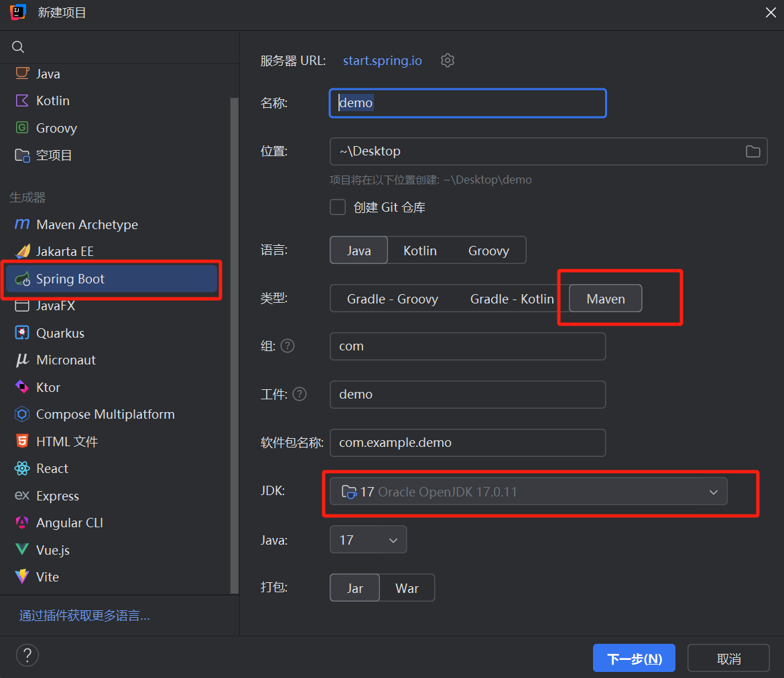Screen dimensions: 784x678
Task: Select Spring Boot generator
Action: [x=111, y=279]
